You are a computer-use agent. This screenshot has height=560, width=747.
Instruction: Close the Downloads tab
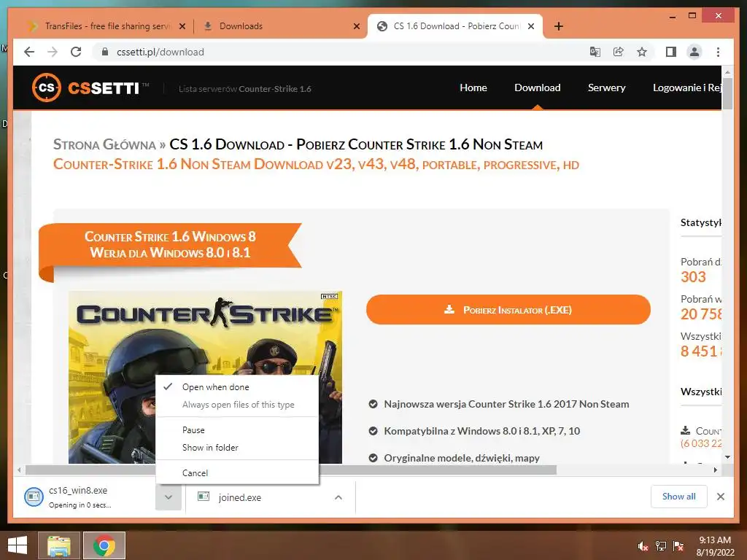pyautogui.click(x=356, y=26)
